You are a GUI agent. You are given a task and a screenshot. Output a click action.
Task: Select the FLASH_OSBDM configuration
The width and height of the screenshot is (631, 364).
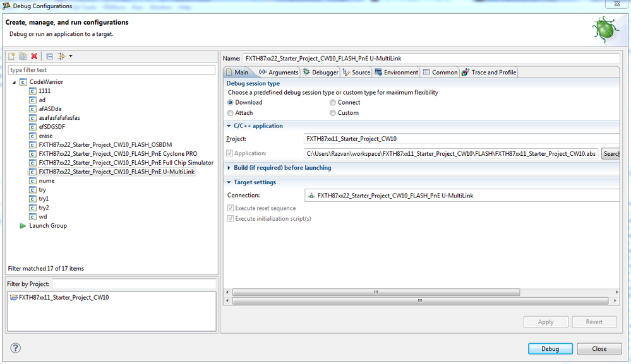105,144
